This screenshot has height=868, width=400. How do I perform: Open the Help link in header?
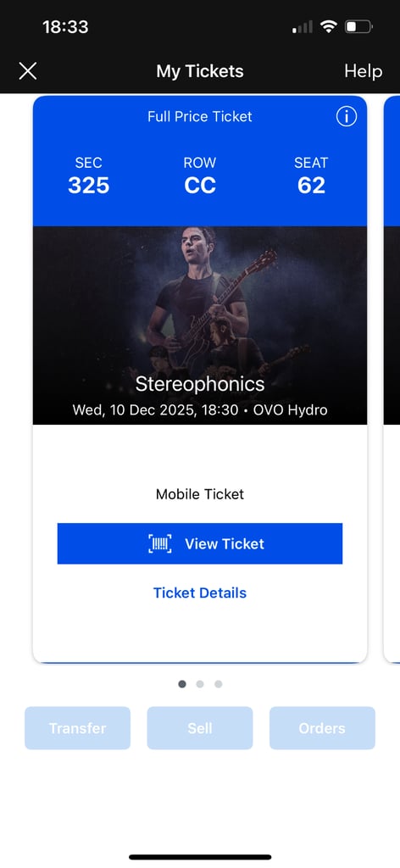pyautogui.click(x=363, y=71)
